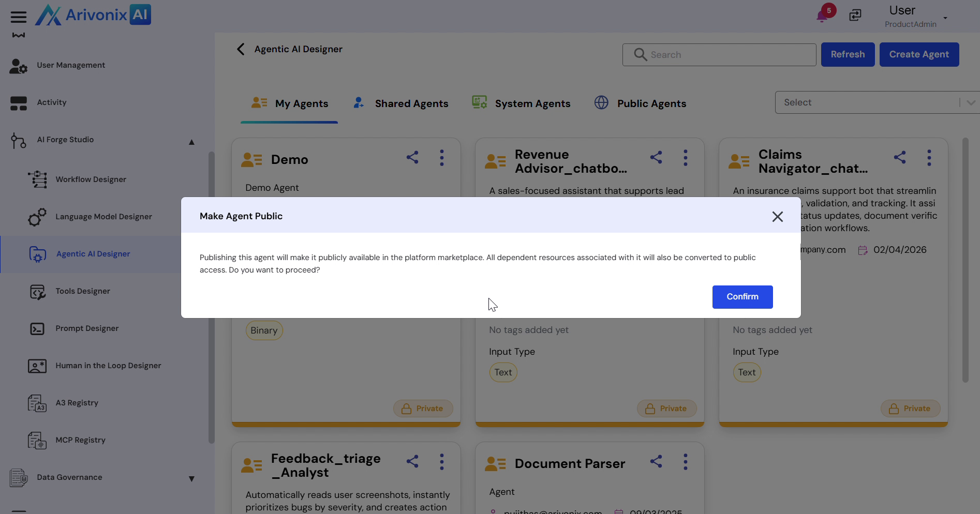
Task: Select the Language Model Designer icon
Action: coord(36,217)
